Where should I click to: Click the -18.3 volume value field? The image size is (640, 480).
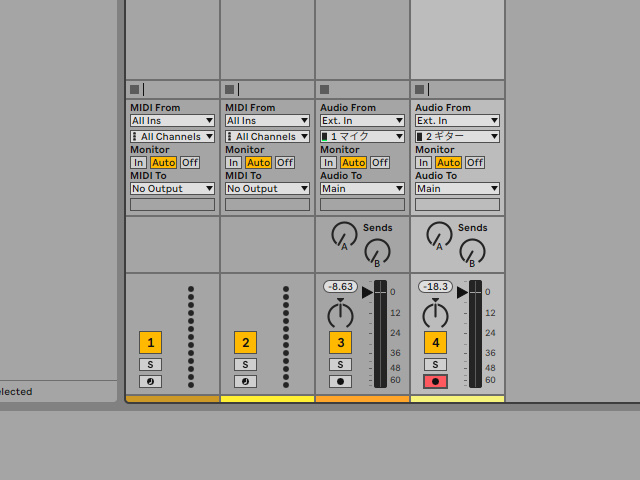[x=435, y=286]
